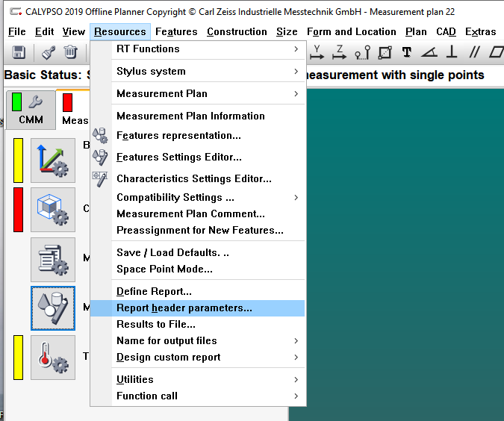Click the red status indicator beside clearance
Viewport: 504px width, 421px height.
point(18,210)
